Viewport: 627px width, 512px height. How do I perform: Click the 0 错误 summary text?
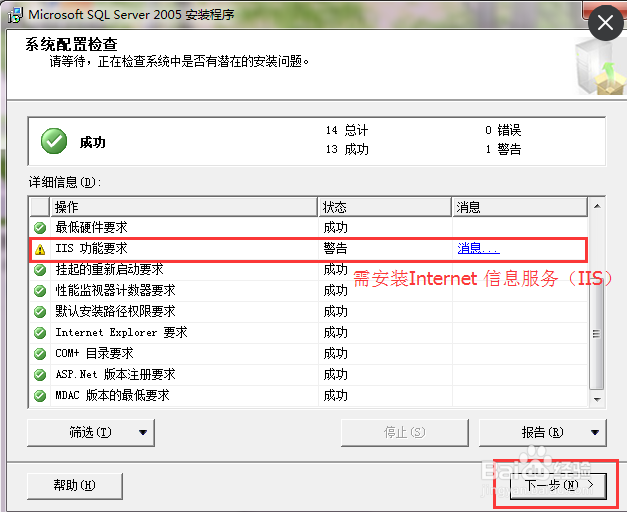tap(503, 130)
